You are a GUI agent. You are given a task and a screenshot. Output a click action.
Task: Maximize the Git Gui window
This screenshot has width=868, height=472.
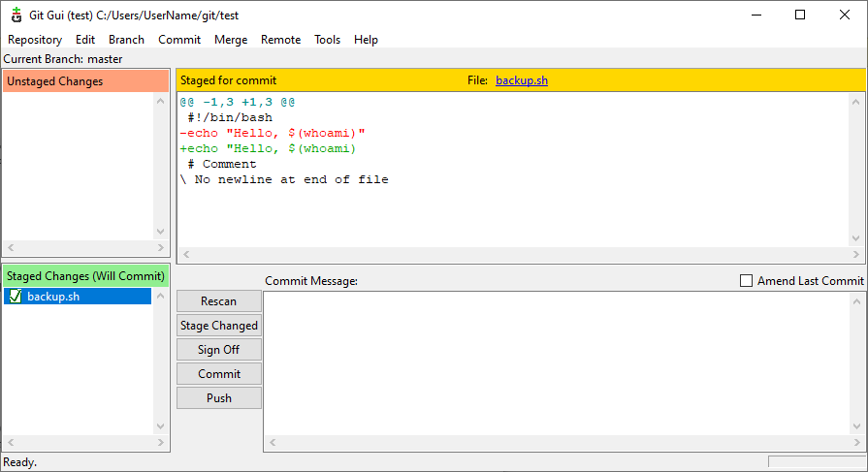pyautogui.click(x=800, y=15)
